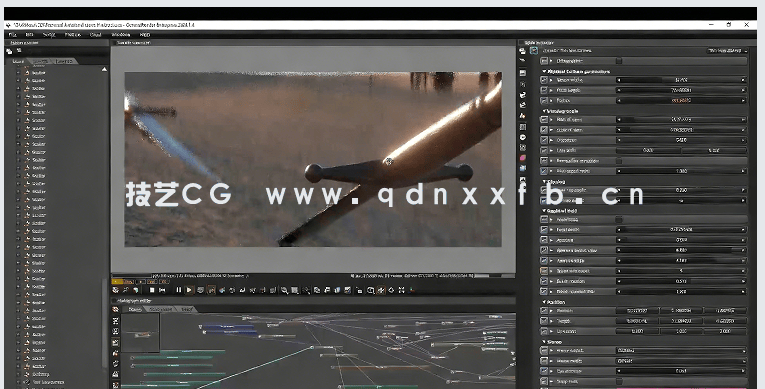
Task: Select the first tab in node graph editor
Action: [135, 309]
